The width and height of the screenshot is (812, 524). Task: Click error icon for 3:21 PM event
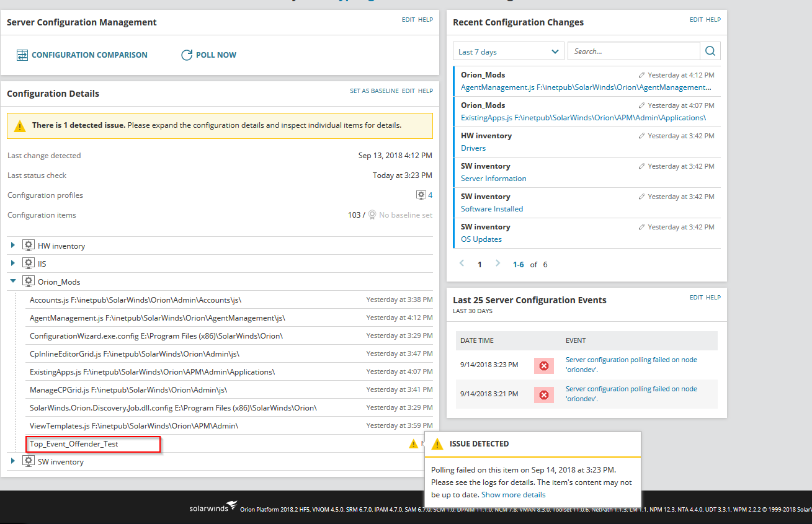pyautogui.click(x=544, y=395)
